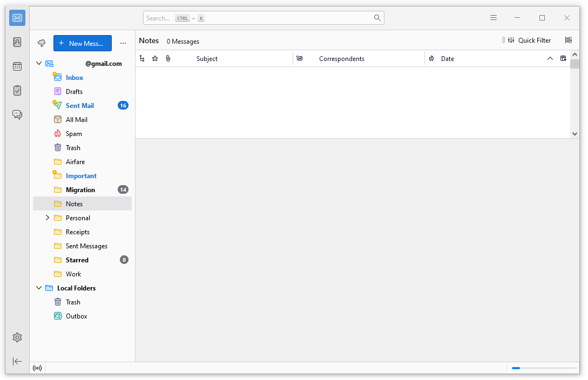Open the Address Book from the sidebar

pos(17,42)
